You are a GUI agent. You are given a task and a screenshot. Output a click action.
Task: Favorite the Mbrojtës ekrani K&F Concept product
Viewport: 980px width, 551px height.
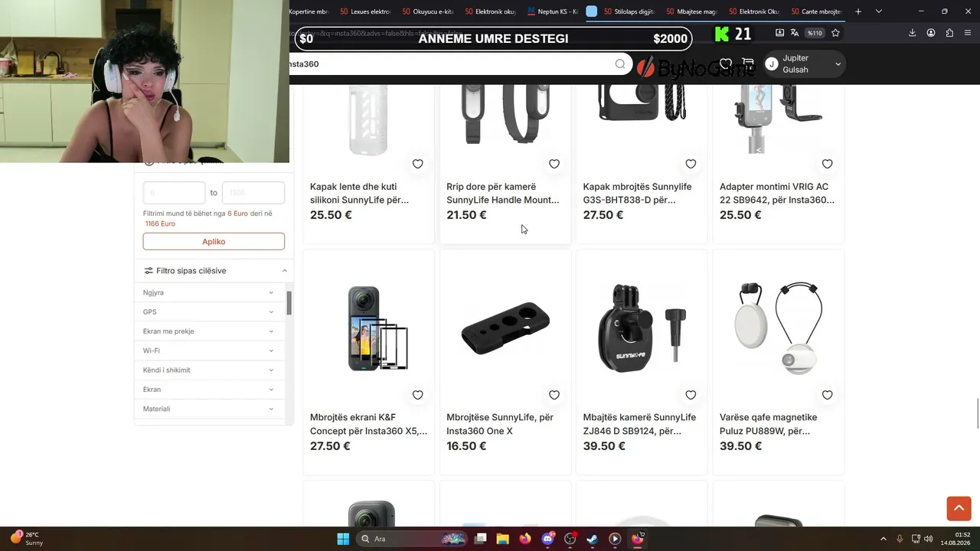tap(417, 395)
